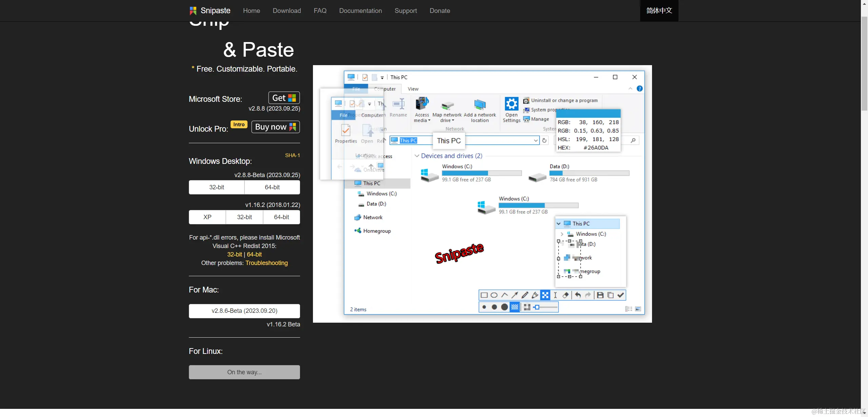Collapse the highlighted This PC tree node chevron
Viewport: 868px width, 417px height.
pyautogui.click(x=559, y=224)
